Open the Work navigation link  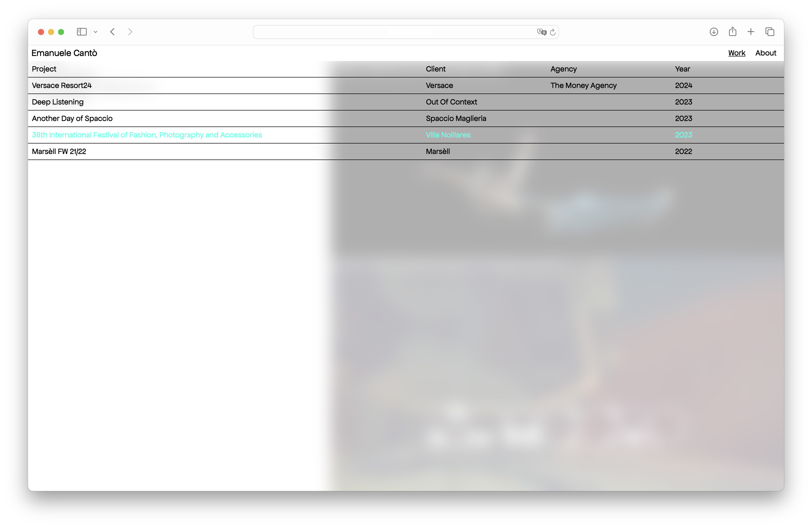click(x=736, y=53)
